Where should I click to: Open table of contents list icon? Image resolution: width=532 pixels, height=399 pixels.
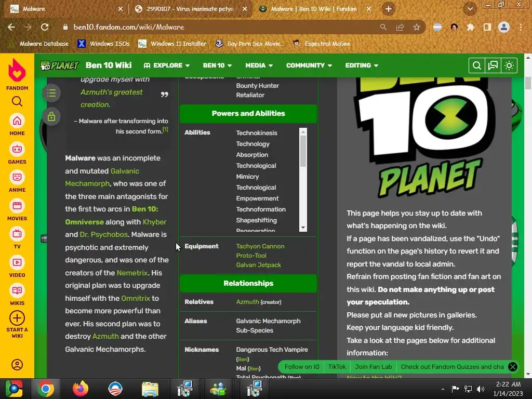tap(51, 93)
